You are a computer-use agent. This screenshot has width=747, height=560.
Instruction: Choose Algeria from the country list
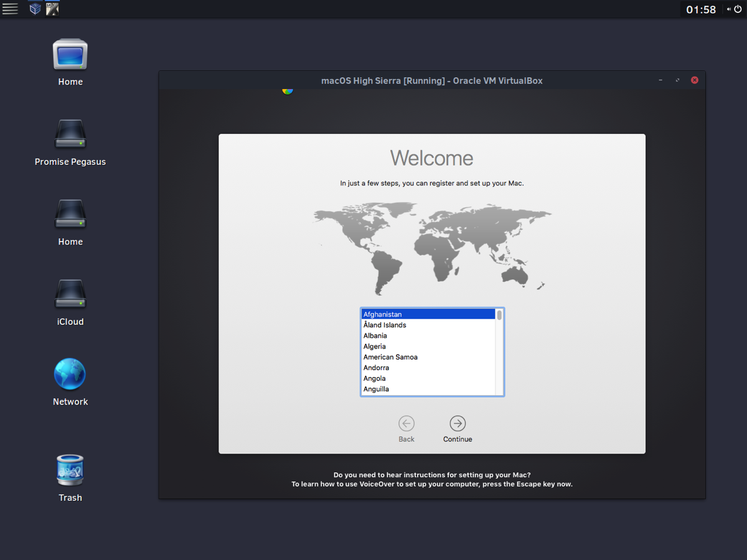point(428,346)
